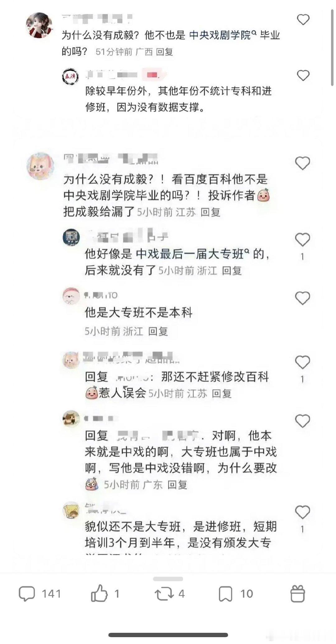The height and width of the screenshot is (644, 336).
Task: Like the 广西 comment asking about 成毅
Action: pos(303,20)
